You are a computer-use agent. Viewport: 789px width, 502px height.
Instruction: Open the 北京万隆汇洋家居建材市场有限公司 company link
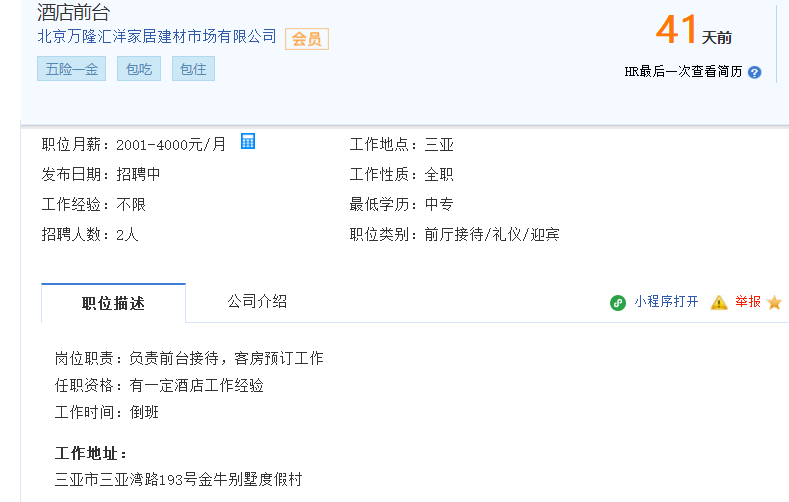(x=157, y=36)
